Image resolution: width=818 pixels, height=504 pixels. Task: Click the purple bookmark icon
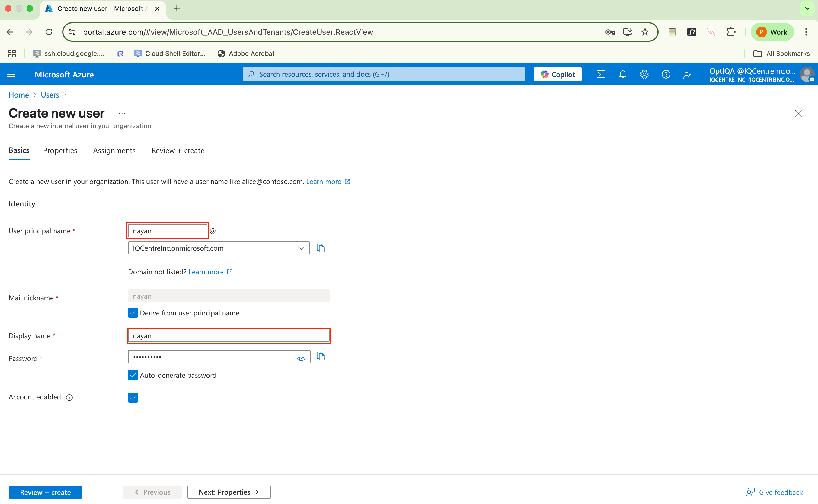tap(120, 54)
